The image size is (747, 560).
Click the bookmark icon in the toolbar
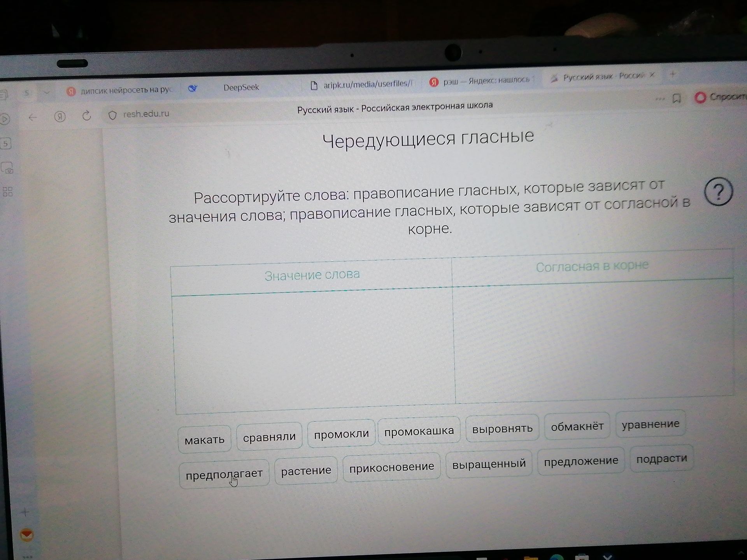tap(677, 98)
